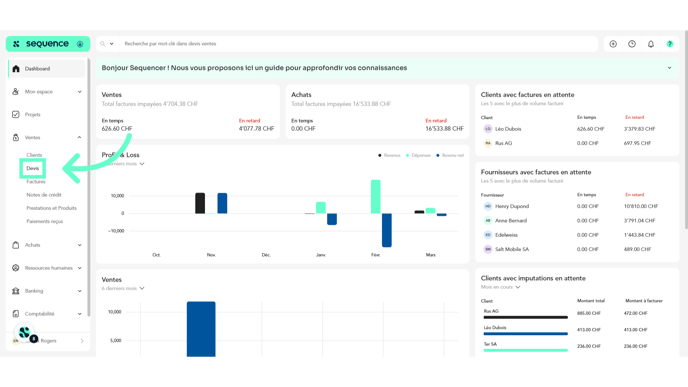The image size is (688, 387).
Task: Open Prestations et Produits submenu
Action: [x=51, y=208]
